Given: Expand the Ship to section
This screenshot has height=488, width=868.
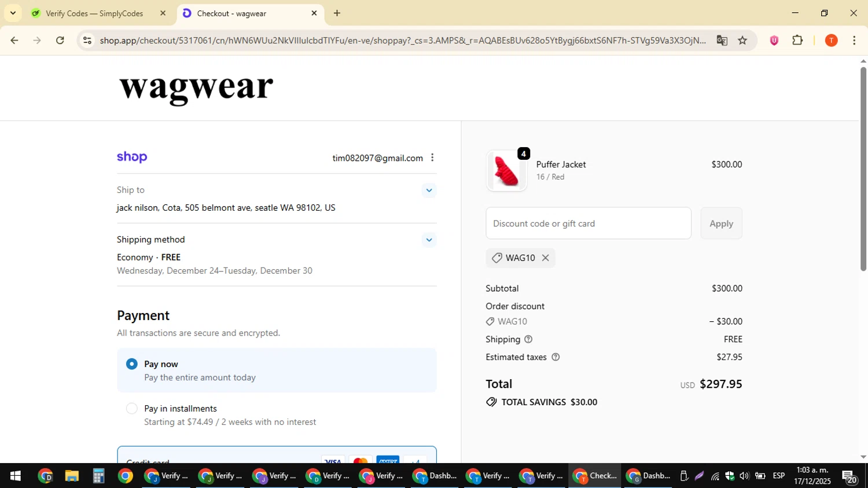Looking at the screenshot, I should coord(429,190).
